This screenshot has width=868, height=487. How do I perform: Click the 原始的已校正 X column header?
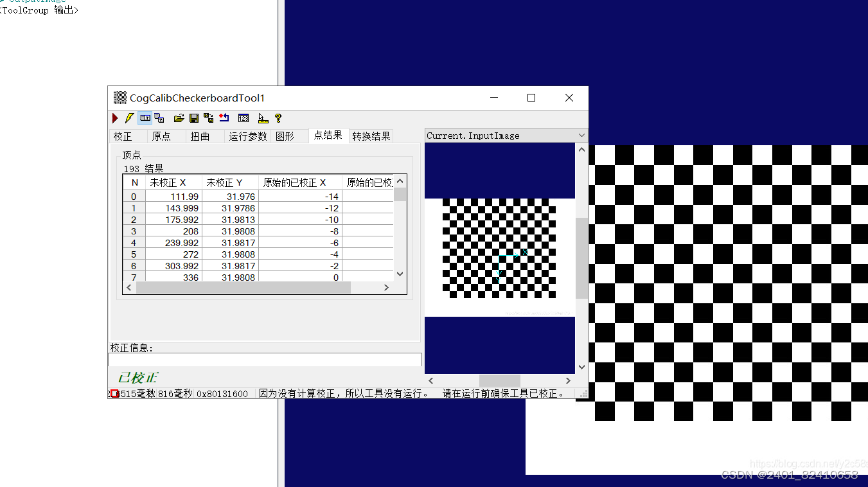(x=300, y=182)
